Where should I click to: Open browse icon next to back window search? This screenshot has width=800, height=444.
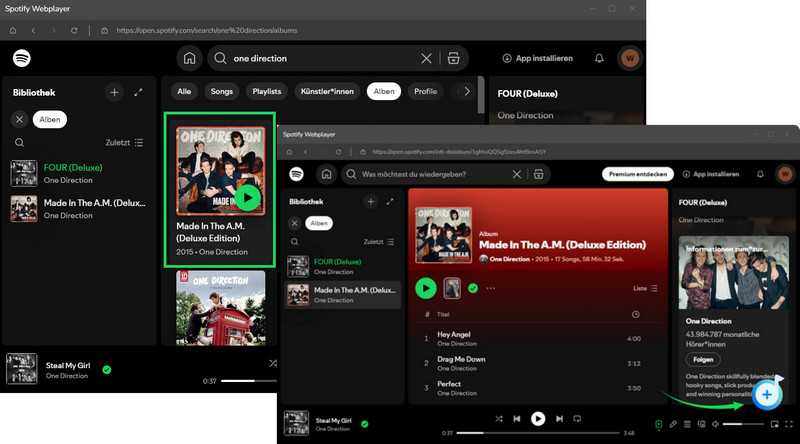[454, 58]
